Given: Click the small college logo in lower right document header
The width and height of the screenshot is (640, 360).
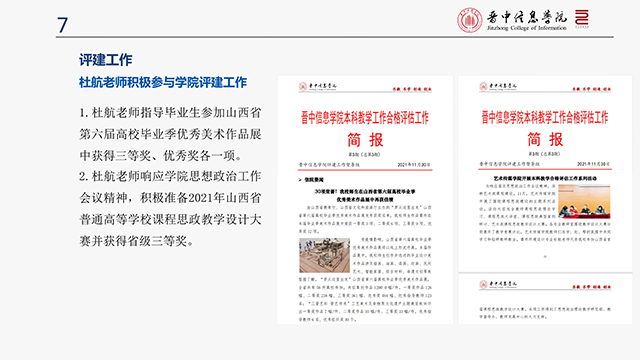Looking at the screenshot, I should coord(498,284).
